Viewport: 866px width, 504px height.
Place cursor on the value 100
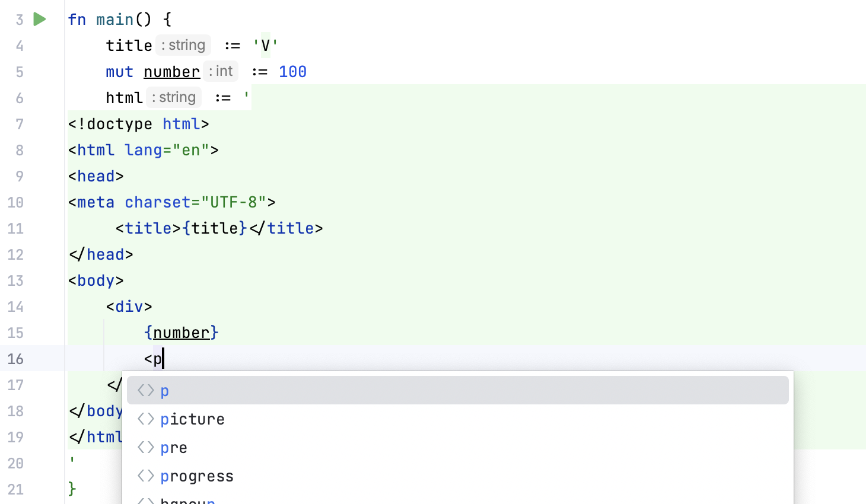(292, 71)
